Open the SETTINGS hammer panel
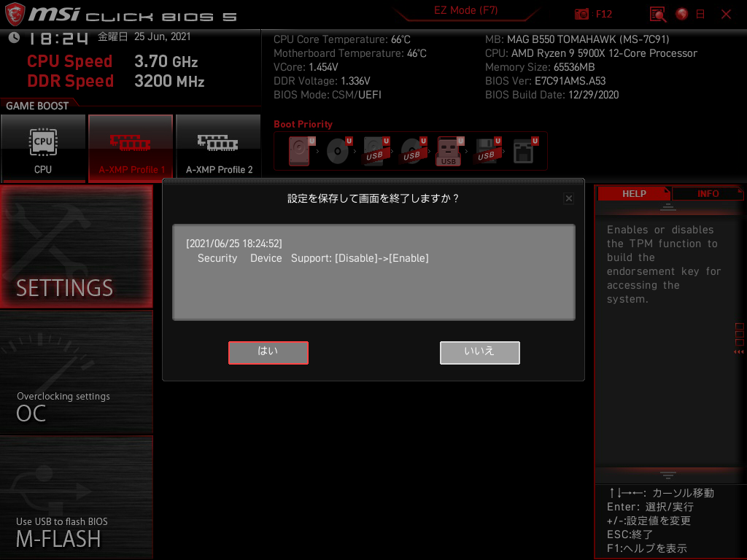Screen dimensions: 747x560 [76, 248]
